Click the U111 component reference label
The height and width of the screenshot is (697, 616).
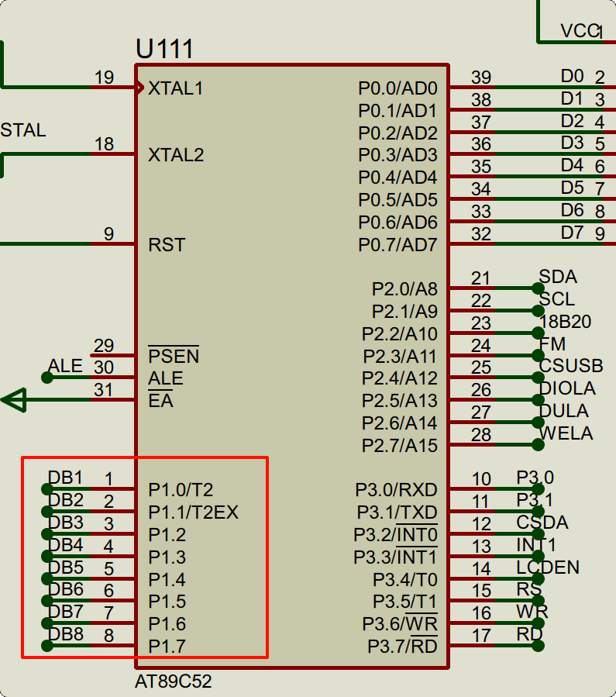163,49
